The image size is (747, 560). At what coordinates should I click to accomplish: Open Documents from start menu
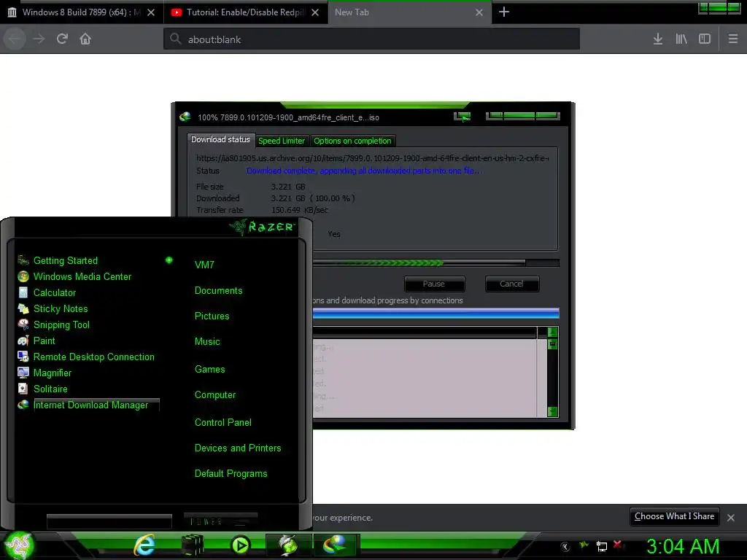[219, 290]
